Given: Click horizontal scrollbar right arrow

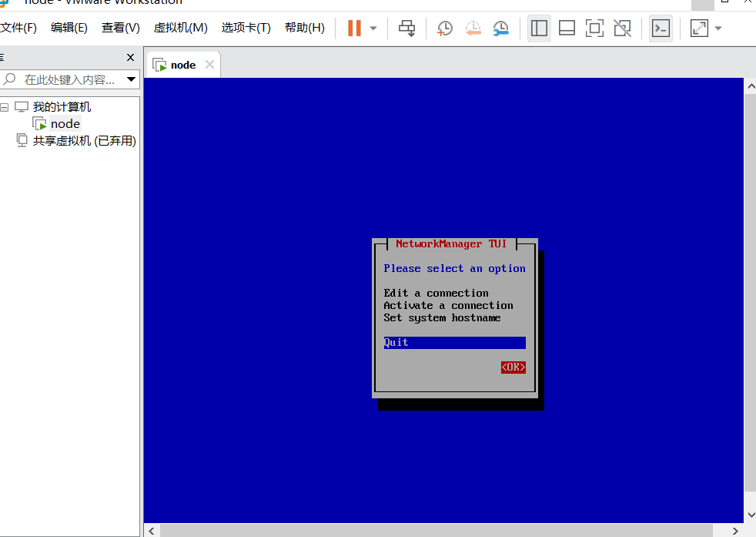Looking at the screenshot, I should pyautogui.click(x=734, y=531).
